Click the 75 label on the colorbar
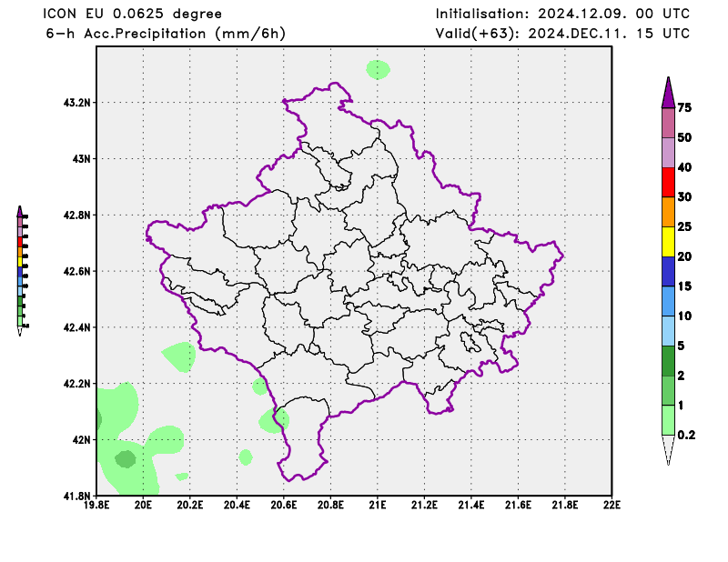 (684, 107)
